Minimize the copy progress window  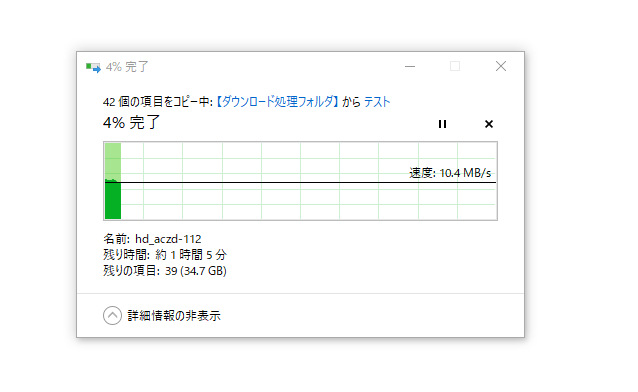tap(410, 66)
